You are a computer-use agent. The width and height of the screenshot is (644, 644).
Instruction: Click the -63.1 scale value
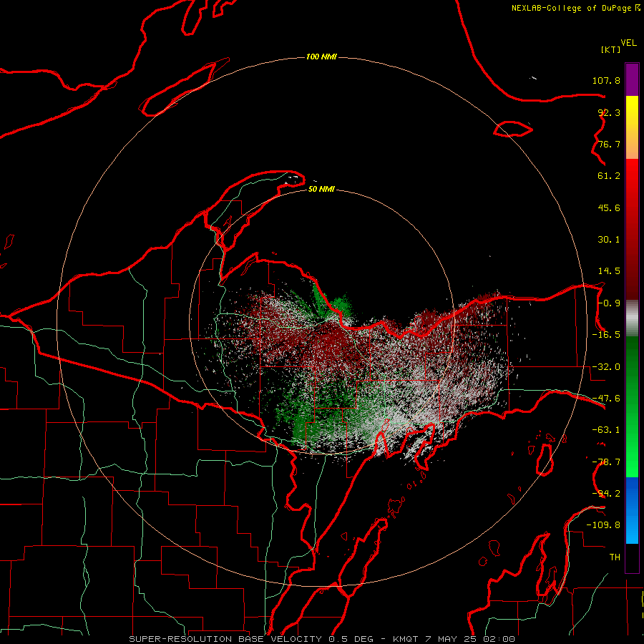coord(606,430)
